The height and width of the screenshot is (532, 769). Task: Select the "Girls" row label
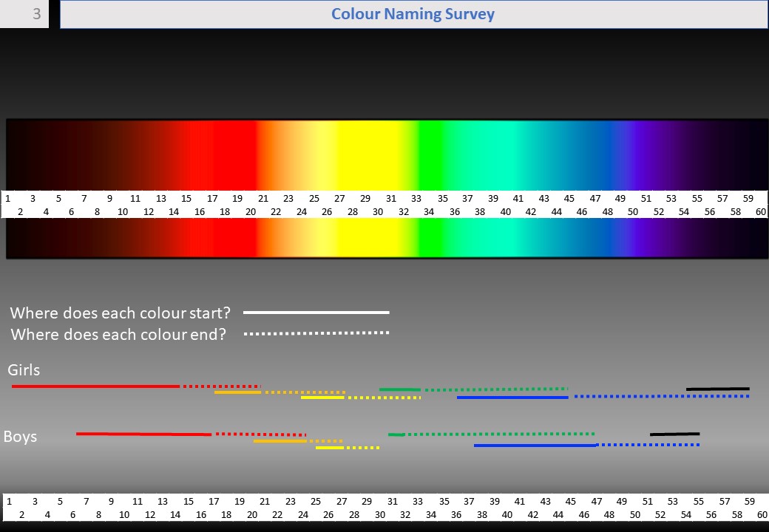pyautogui.click(x=24, y=369)
